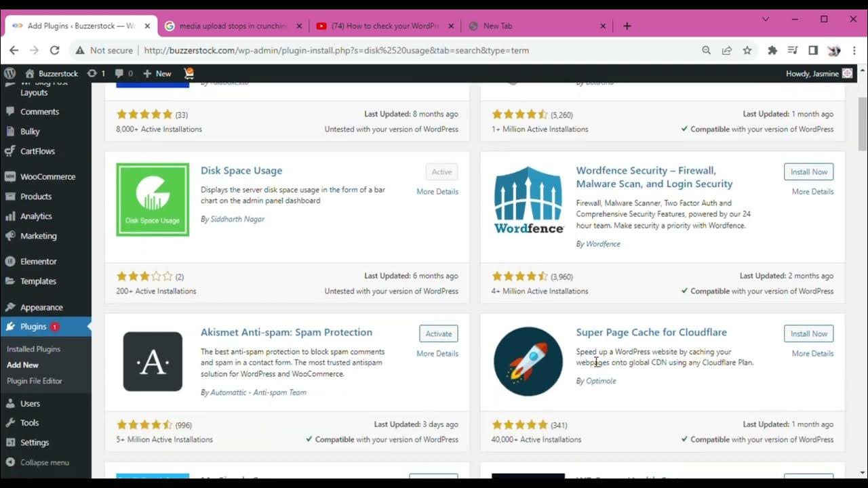Install Now Super Page Cache for Cloudflare
The width and height of the screenshot is (868, 488).
tap(809, 333)
